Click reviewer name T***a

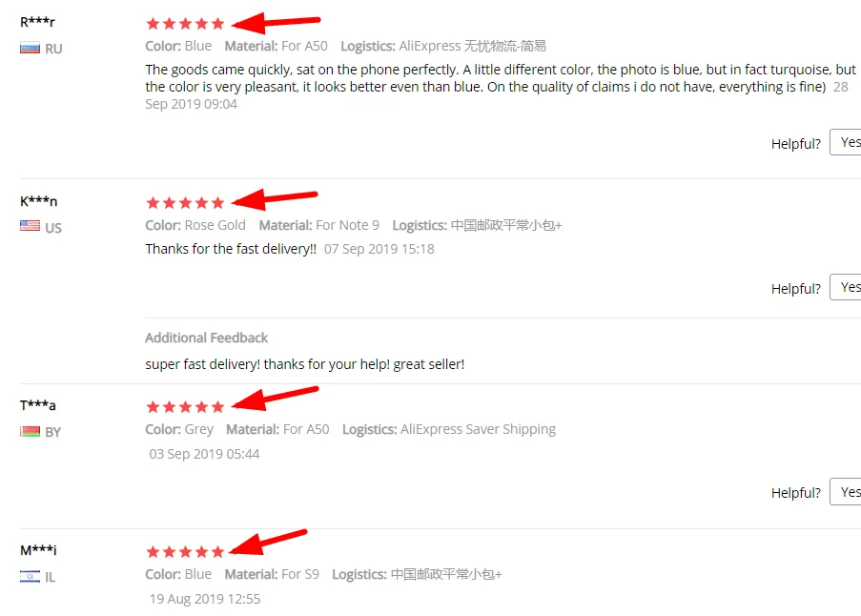pyautogui.click(x=38, y=405)
